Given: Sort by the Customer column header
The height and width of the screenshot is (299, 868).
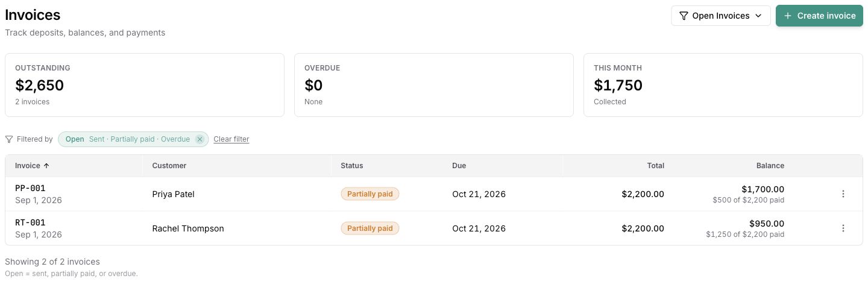Looking at the screenshot, I should point(169,166).
